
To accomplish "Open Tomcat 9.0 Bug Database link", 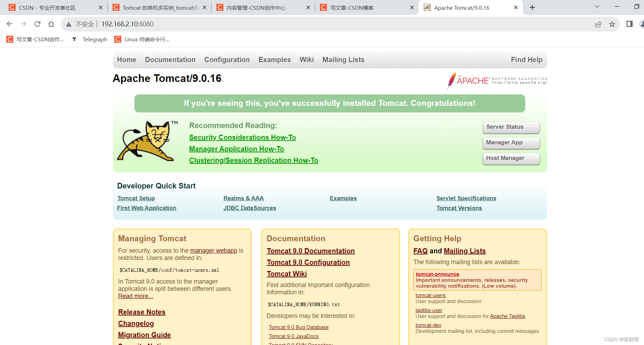I will [x=299, y=327].
